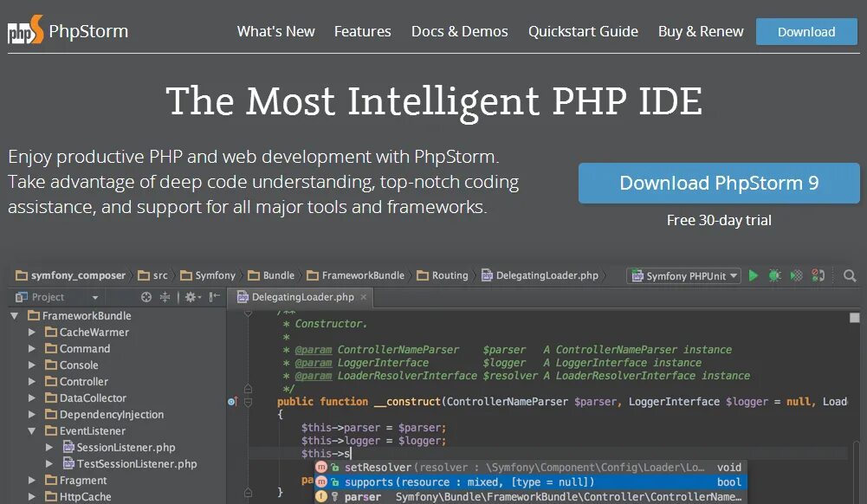Open the Project panel settings gear
This screenshot has height=504, width=867.
(x=193, y=297)
